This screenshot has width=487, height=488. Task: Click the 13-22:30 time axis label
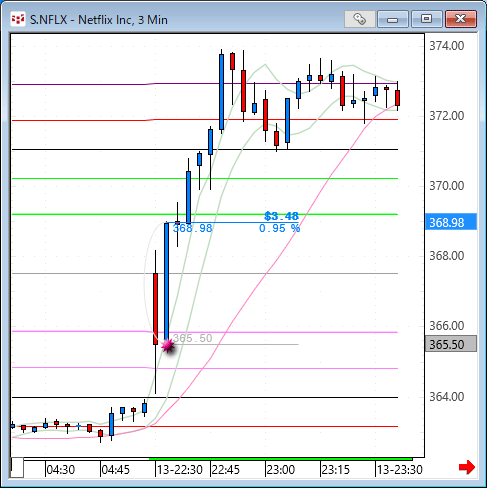pyautogui.click(x=180, y=470)
